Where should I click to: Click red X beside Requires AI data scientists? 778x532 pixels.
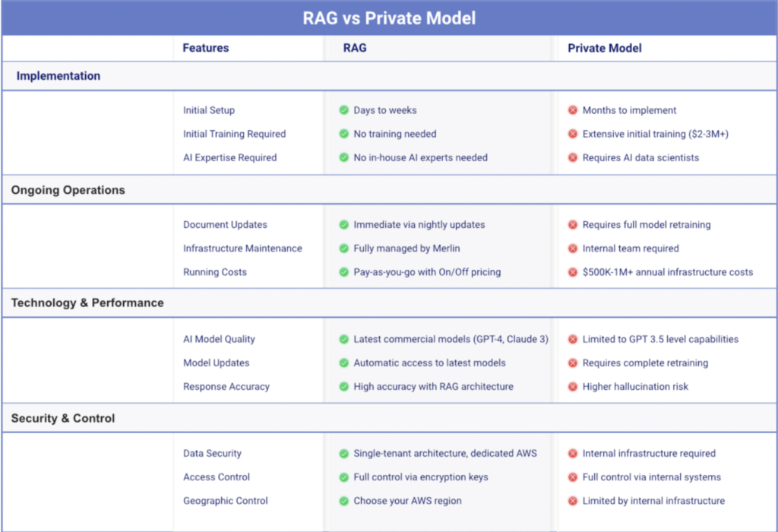click(x=573, y=158)
